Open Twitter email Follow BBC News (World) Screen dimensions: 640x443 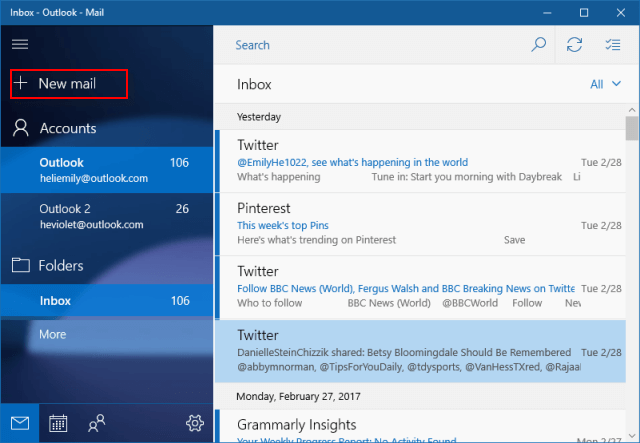420,287
